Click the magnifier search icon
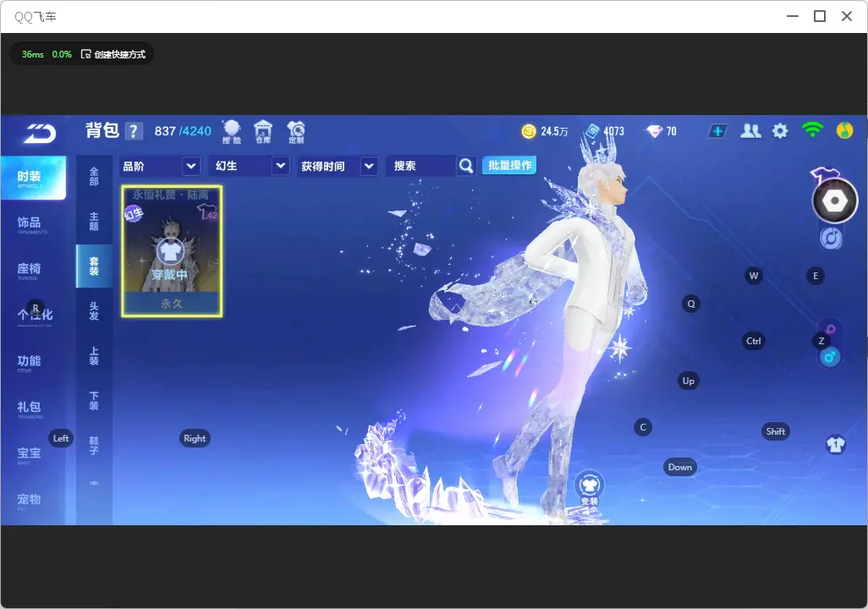868x609 pixels. [x=466, y=166]
